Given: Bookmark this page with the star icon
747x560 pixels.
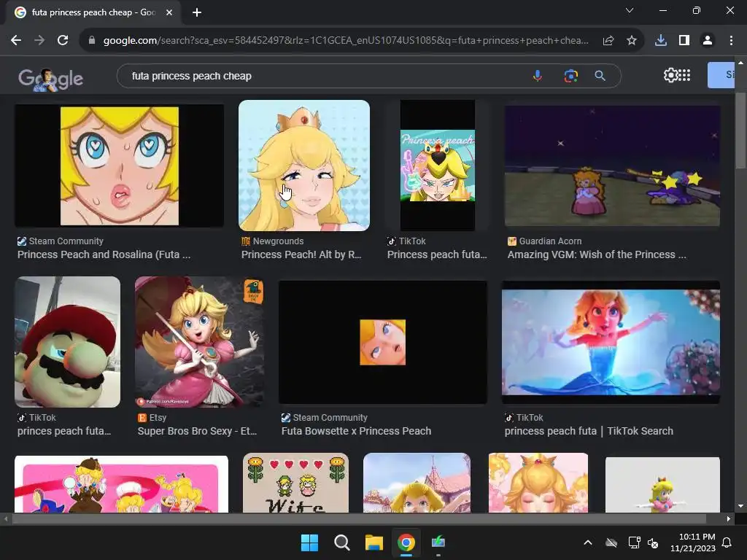Looking at the screenshot, I should [x=632, y=41].
